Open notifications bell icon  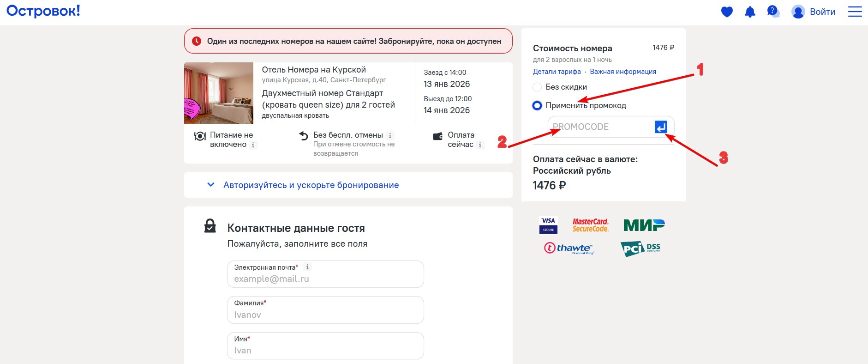pyautogui.click(x=750, y=12)
